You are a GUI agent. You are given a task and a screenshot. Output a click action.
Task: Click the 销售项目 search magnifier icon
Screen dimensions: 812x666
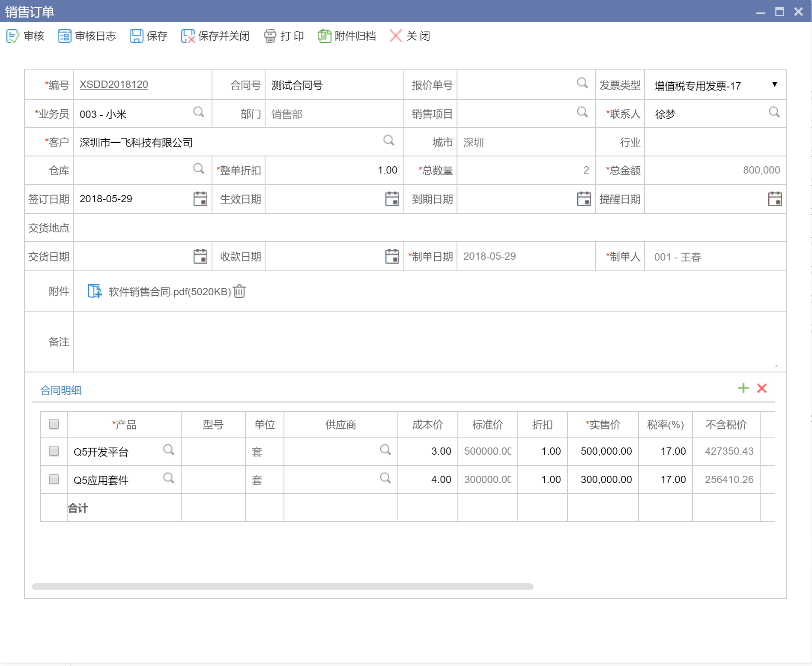582,112
